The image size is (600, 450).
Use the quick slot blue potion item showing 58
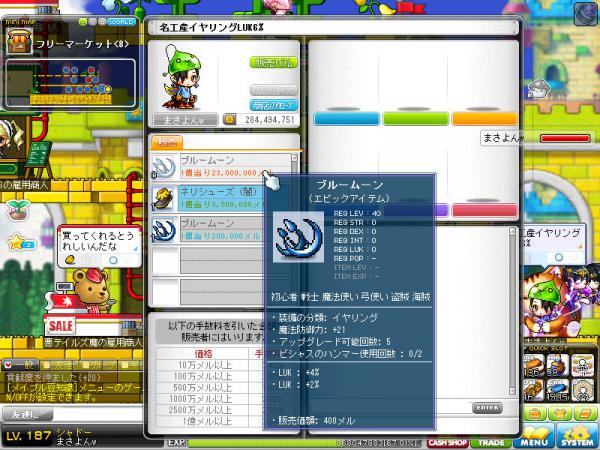(x=558, y=365)
